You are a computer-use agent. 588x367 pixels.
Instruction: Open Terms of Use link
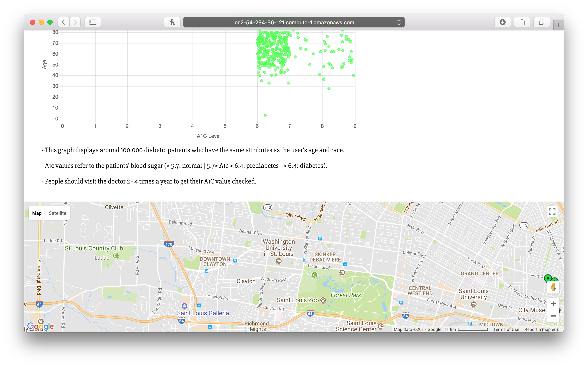click(x=506, y=329)
